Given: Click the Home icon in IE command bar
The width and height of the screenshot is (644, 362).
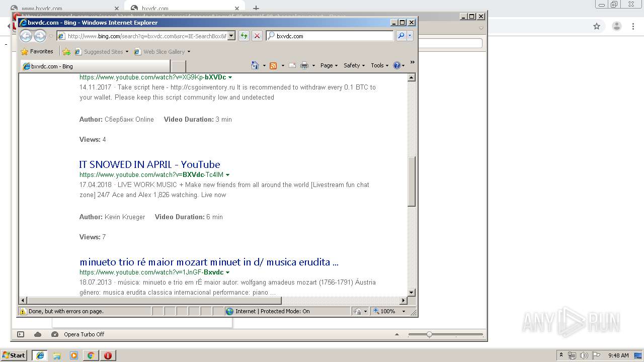Looking at the screenshot, I should coord(255,65).
